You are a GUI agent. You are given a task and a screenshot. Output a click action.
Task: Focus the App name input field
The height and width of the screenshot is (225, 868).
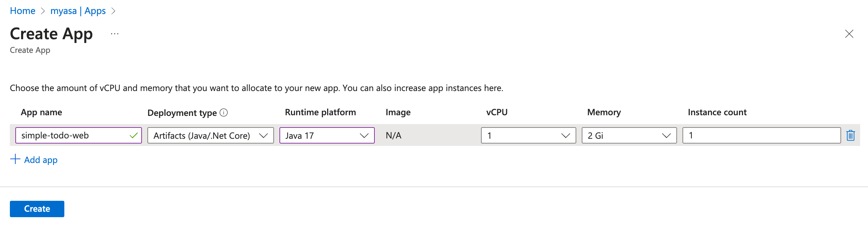click(x=73, y=135)
